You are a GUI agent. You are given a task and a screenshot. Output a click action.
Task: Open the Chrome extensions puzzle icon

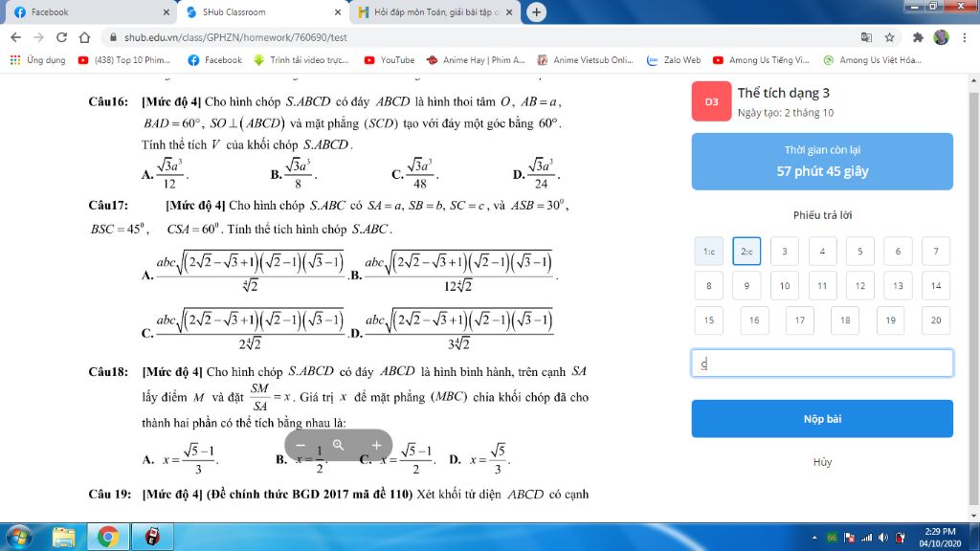(x=918, y=37)
